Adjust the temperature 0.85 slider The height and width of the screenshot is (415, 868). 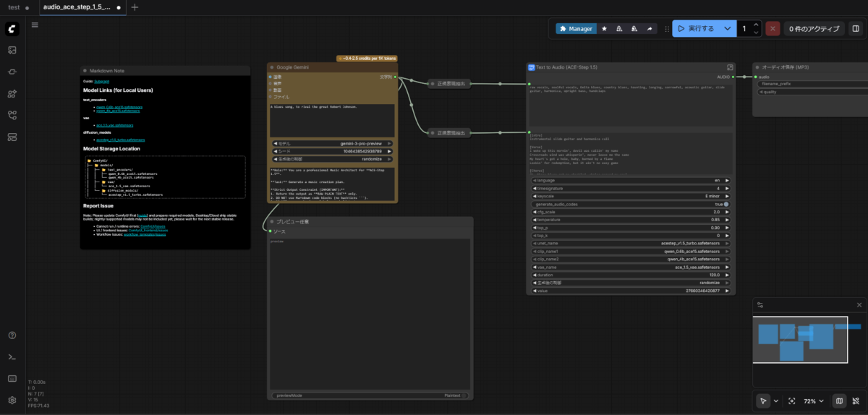631,220
